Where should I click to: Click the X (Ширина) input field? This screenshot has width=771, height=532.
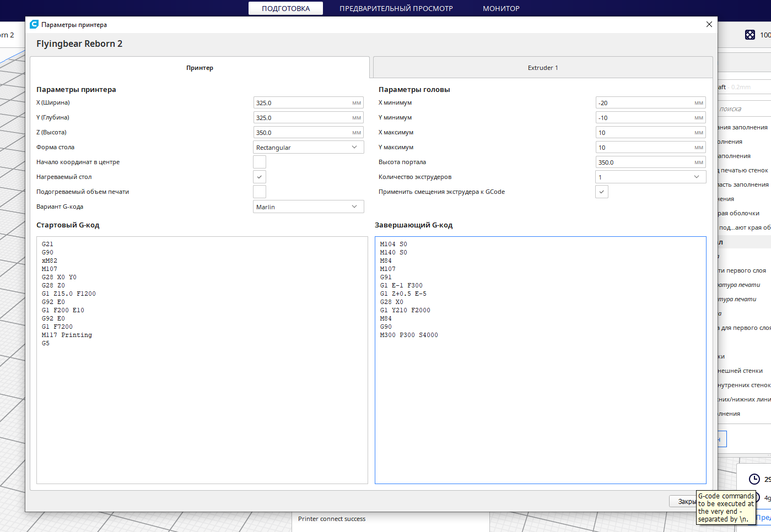(x=302, y=103)
